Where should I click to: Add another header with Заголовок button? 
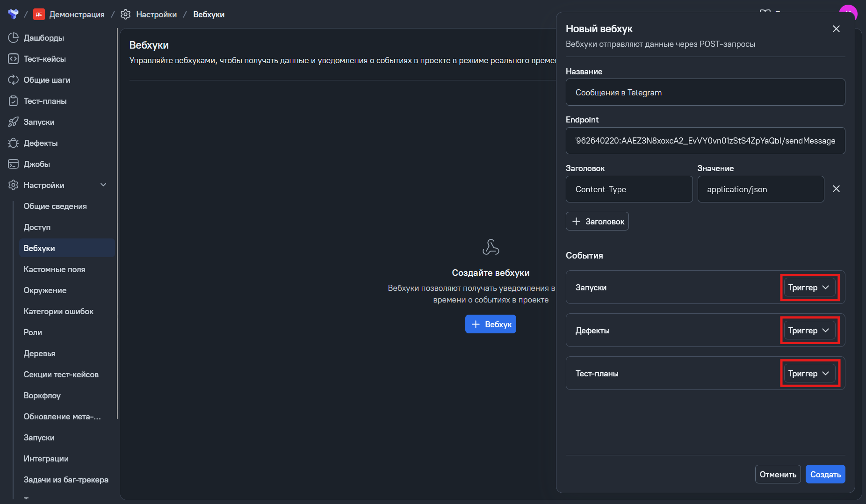click(x=597, y=222)
